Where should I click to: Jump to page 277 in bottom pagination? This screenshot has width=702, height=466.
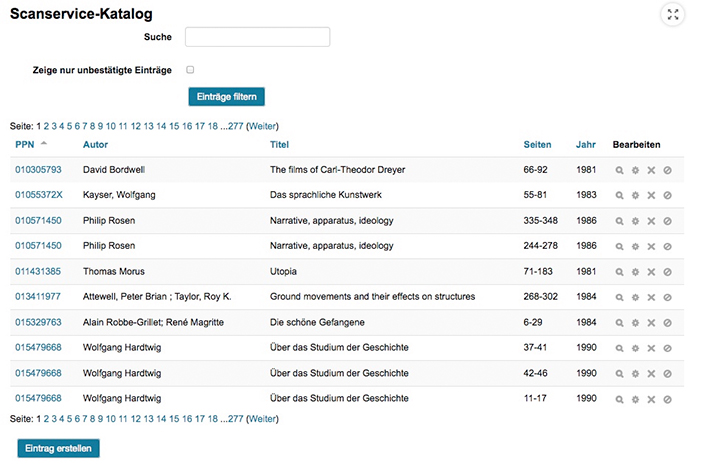235,419
